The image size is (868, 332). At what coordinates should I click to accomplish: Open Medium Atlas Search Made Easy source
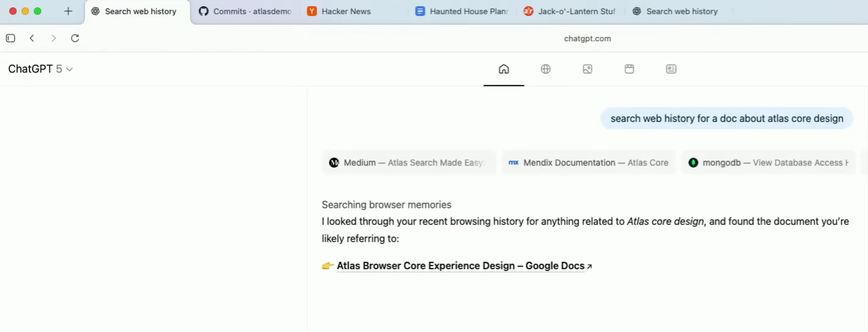[x=409, y=163]
